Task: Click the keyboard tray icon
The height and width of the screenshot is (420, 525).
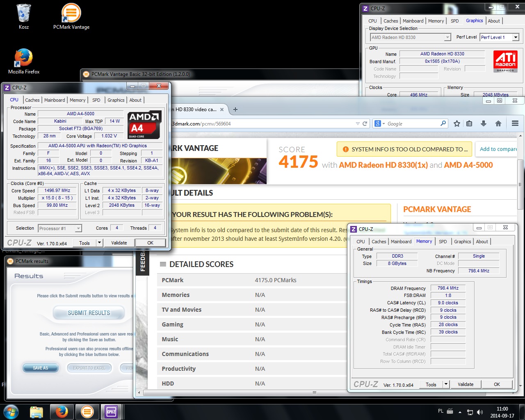Action: click(x=450, y=411)
